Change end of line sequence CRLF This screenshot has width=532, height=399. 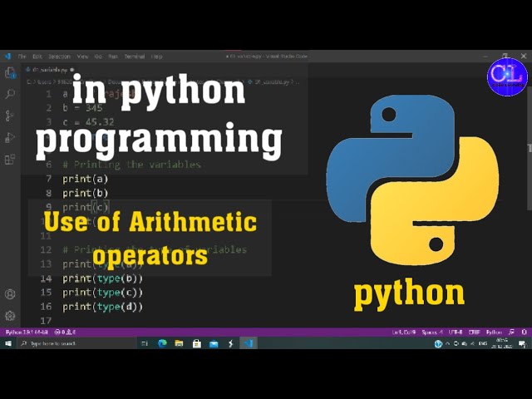pos(474,332)
